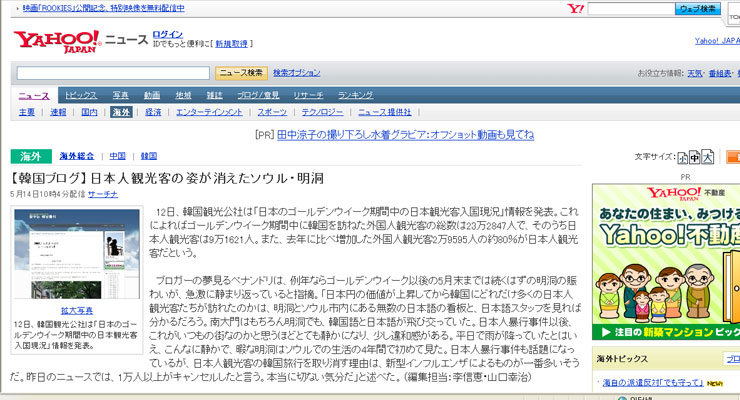
Task: Click the Yahoo! JAPAN logo
Action: point(57,42)
